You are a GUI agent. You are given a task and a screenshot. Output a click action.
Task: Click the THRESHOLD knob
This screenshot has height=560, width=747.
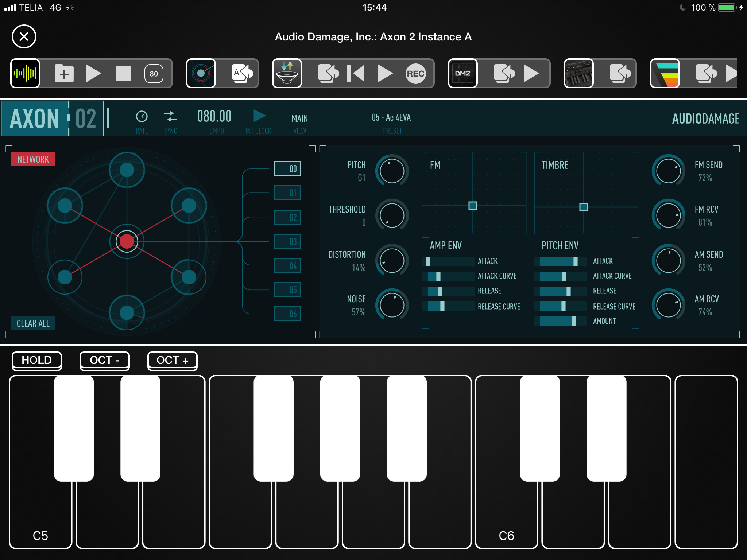coord(392,215)
